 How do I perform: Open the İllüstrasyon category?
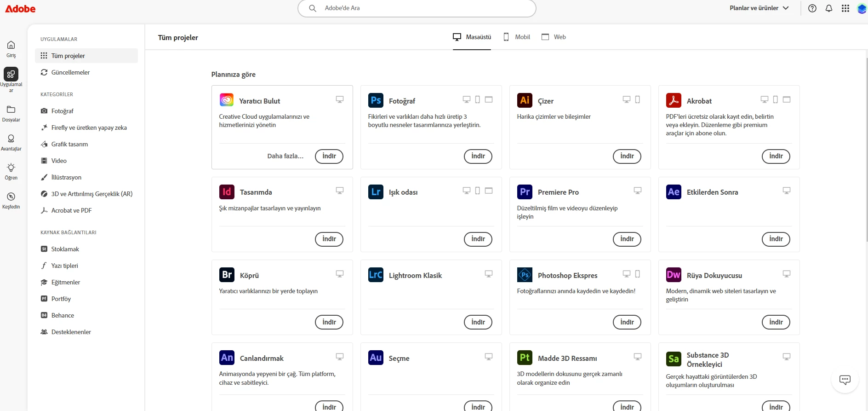click(x=86, y=177)
